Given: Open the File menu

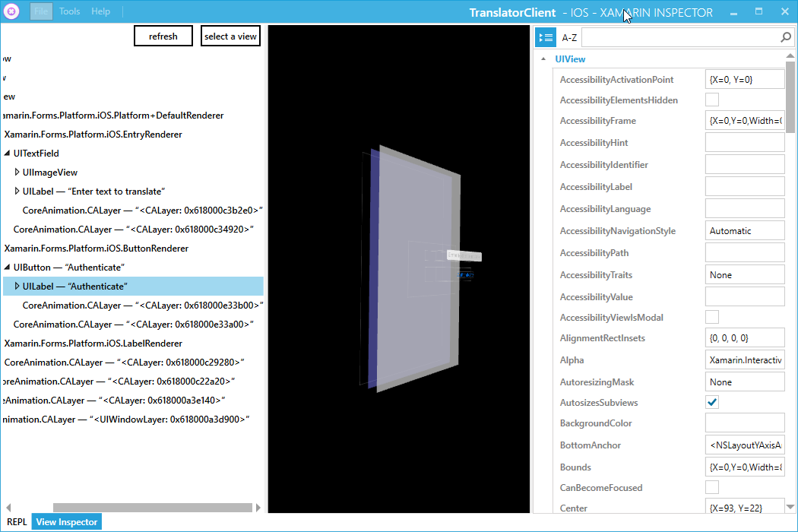Looking at the screenshot, I should 41,11.
